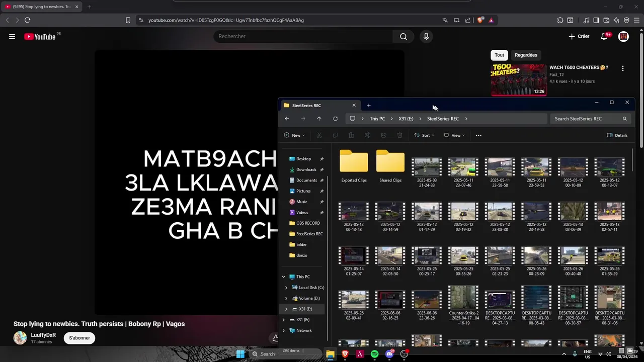Viewport: 644px width, 362px height.
Task: Open YouTube account avatar menu
Action: [623, 36]
